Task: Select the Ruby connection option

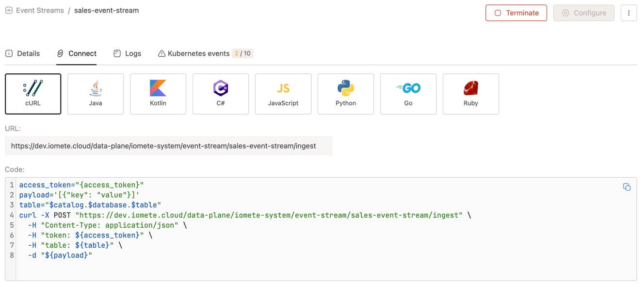Action: [470, 94]
